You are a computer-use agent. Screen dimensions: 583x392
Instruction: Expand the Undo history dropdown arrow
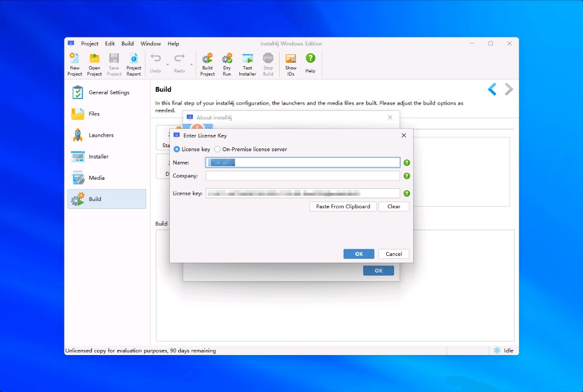[168, 64]
